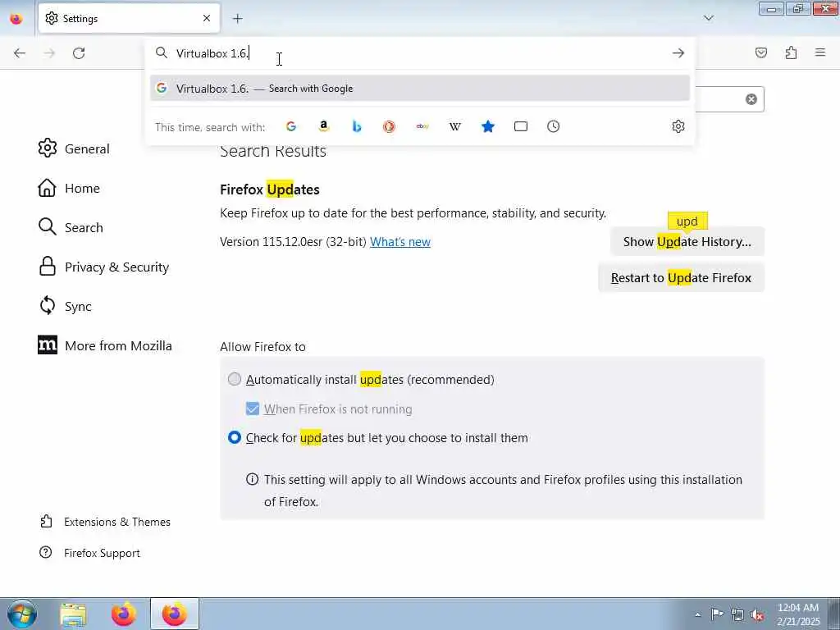Search this time with eBay icon
Viewport: 840px width, 630px height.
click(422, 126)
